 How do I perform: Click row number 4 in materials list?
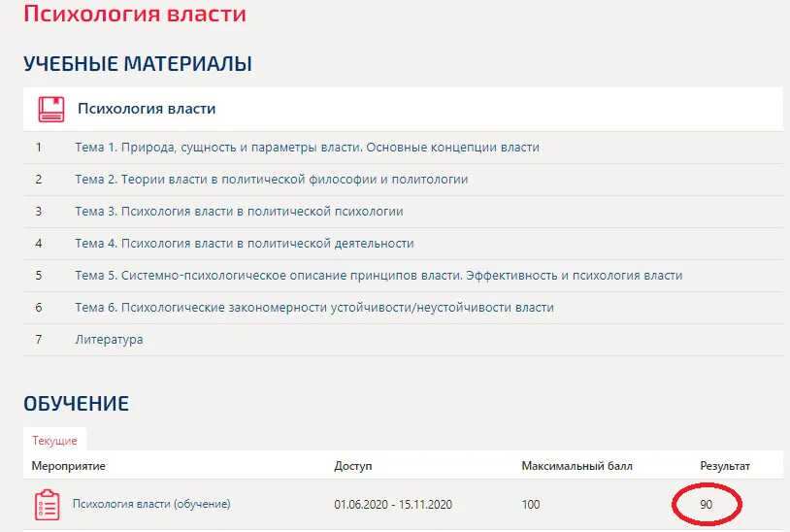(x=38, y=244)
